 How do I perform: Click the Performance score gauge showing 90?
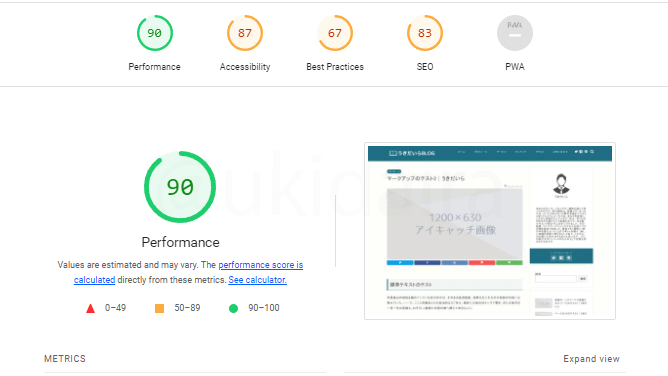tap(155, 33)
